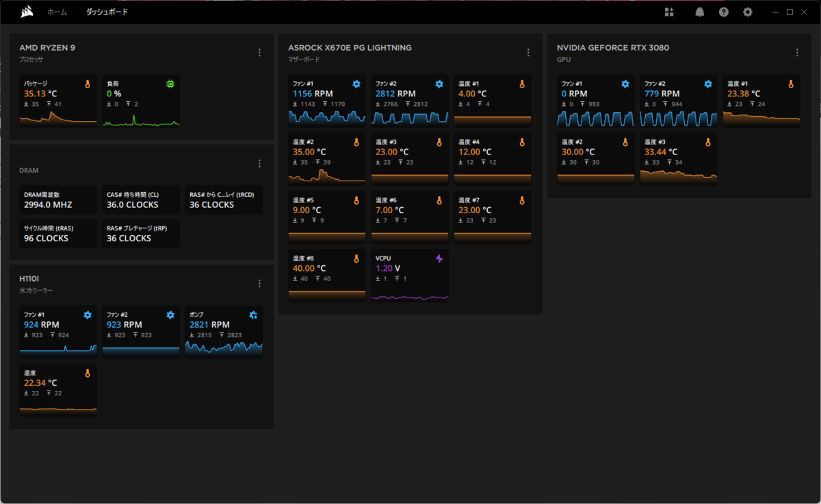Click the DRAM周波数 2994.0 MHZ tile
Screen dimensions: 821x504
[x=58, y=200]
